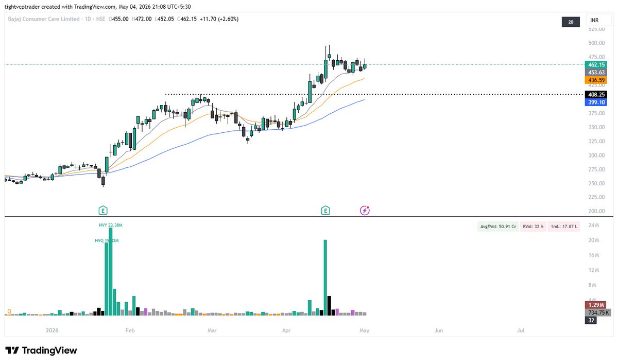Click the tall April volume spike bar
Viewport: 618px width, 364px height.
pyautogui.click(x=325, y=278)
